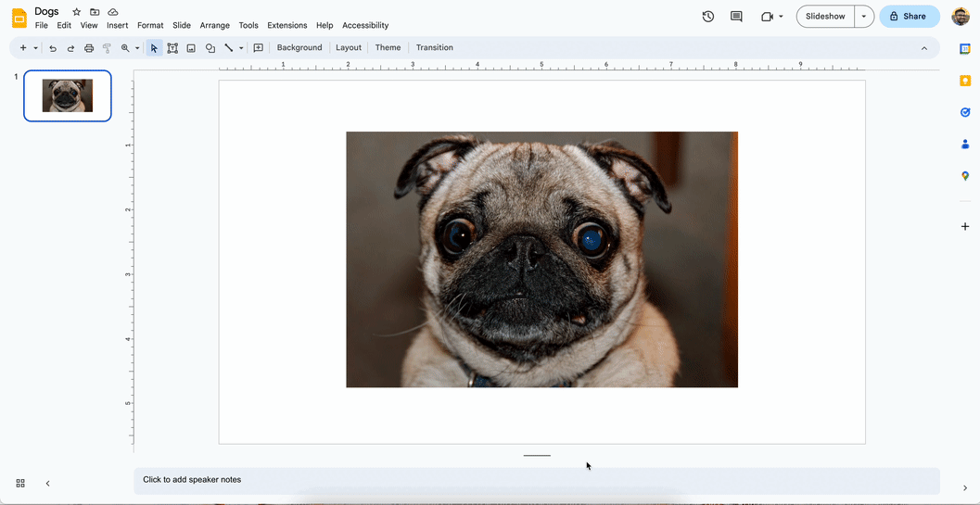Open the File menu
980x505 pixels.
[x=41, y=26]
